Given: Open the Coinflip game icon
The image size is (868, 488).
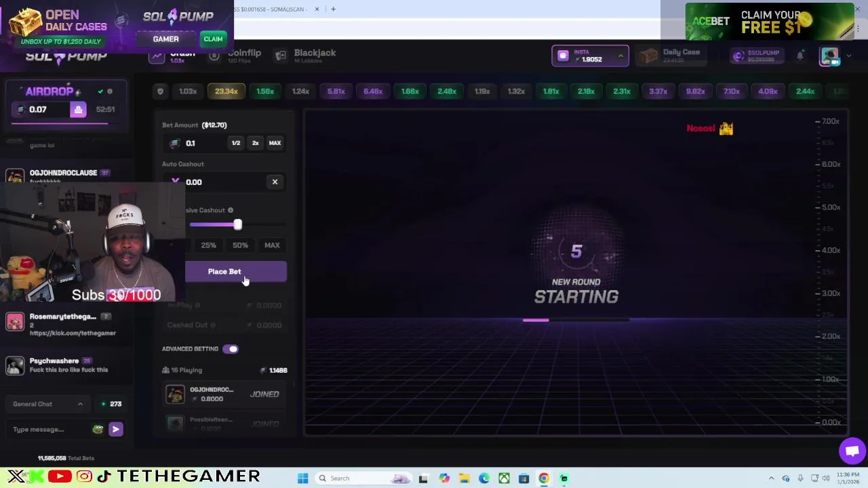Looking at the screenshot, I should coord(214,56).
